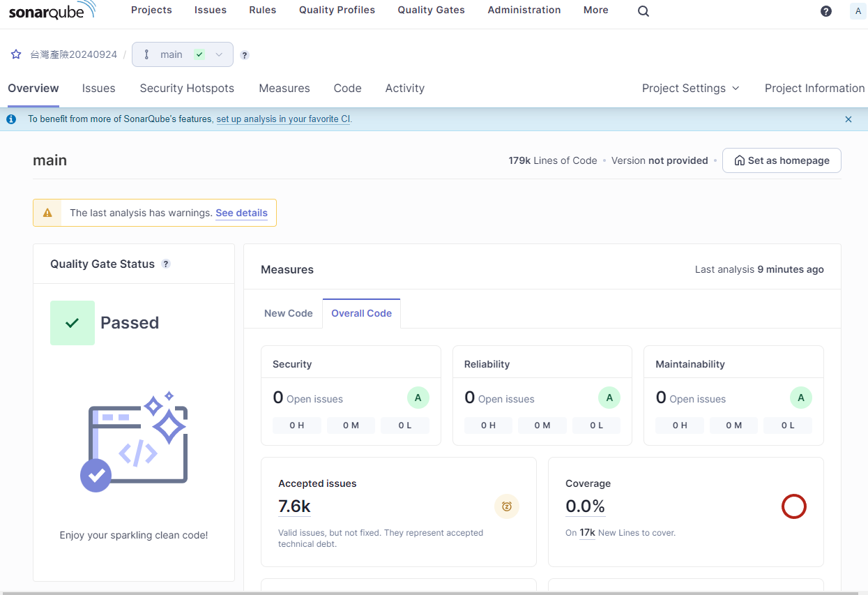Open the Project Settings dropdown
Image resolution: width=868 pixels, height=595 pixels.
tap(690, 88)
